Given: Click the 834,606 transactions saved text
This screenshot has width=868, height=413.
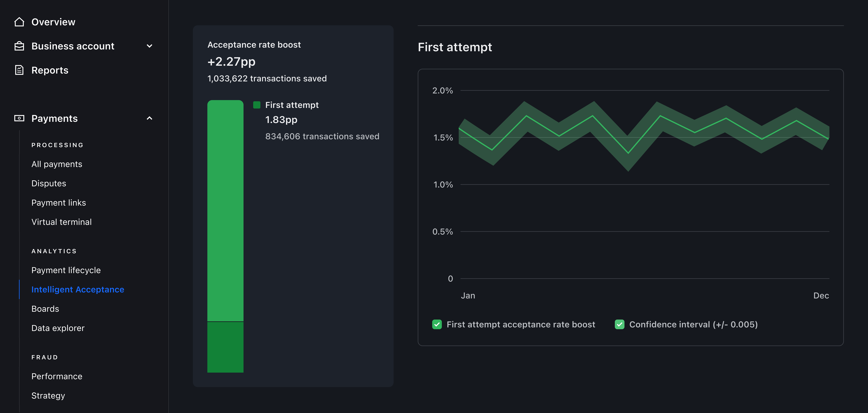Looking at the screenshot, I should (322, 136).
